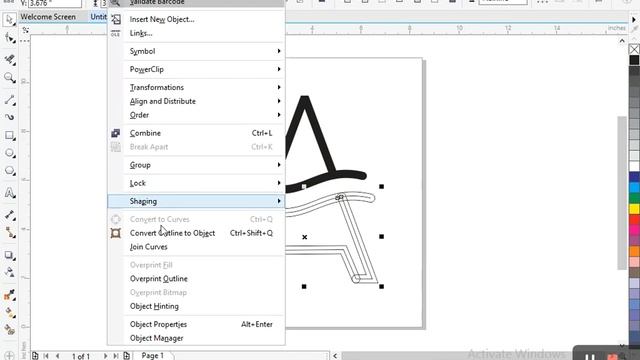640x360 pixels.
Task: Pick the black palette swatch
Action: [634, 60]
